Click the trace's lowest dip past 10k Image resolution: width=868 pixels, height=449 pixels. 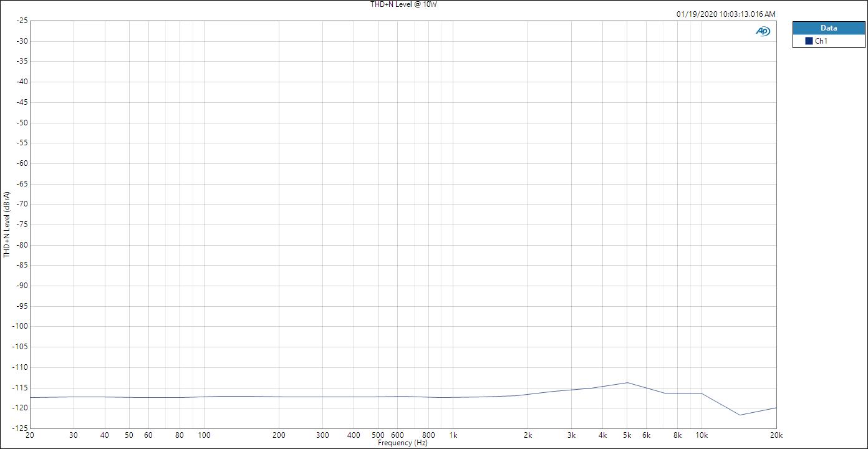[740, 415]
